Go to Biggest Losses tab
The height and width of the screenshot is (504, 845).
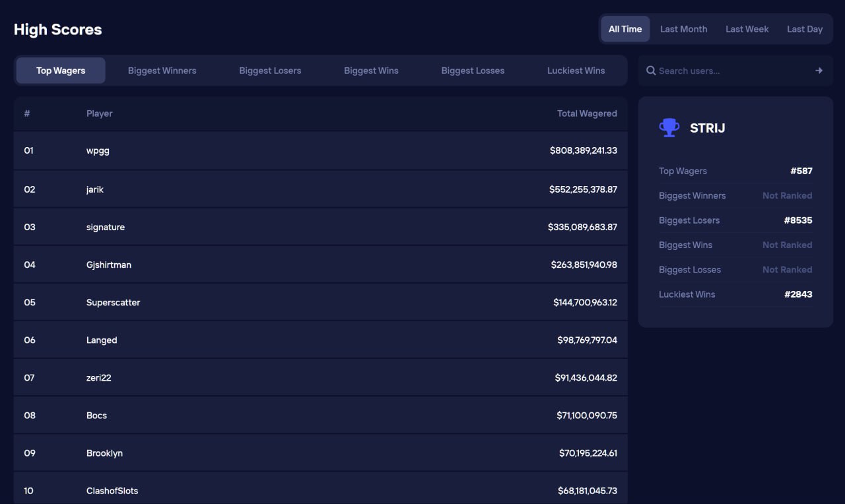473,71
